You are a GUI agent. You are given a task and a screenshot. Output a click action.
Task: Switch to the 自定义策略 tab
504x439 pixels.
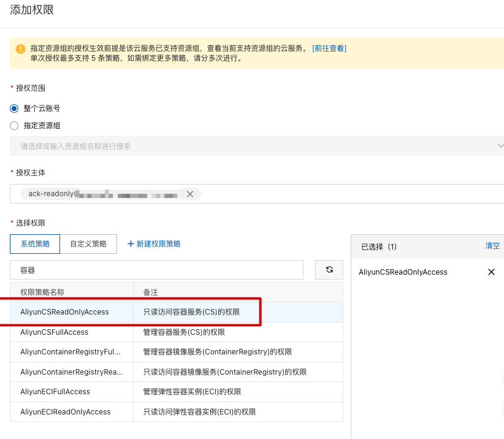(x=88, y=244)
